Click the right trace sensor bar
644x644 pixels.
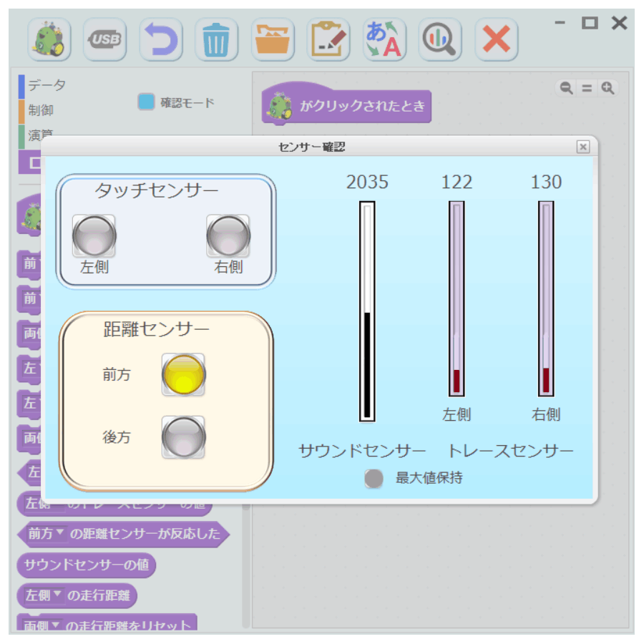click(546, 298)
